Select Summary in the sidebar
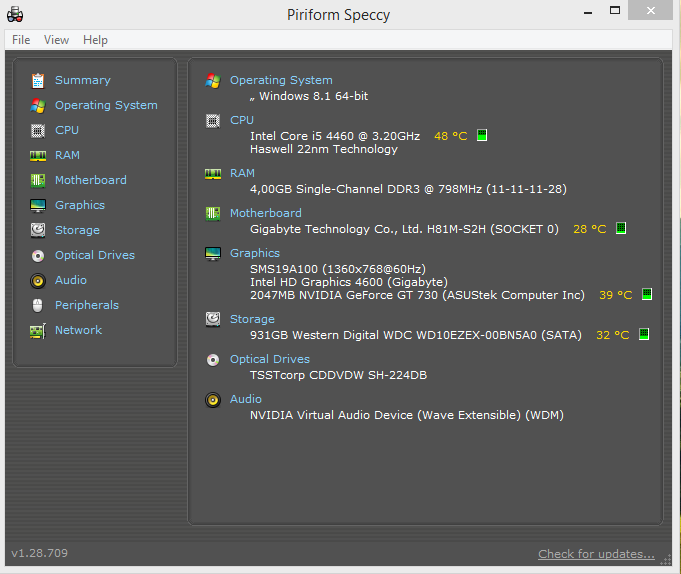The width and height of the screenshot is (681, 574). coord(83,80)
